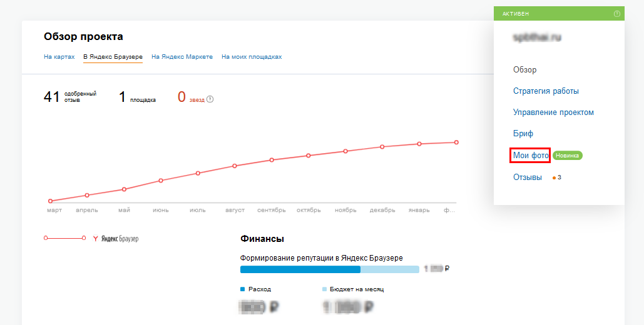Click the сентябрь axis label
Viewport: 644px width, 325px height.
(x=272, y=210)
